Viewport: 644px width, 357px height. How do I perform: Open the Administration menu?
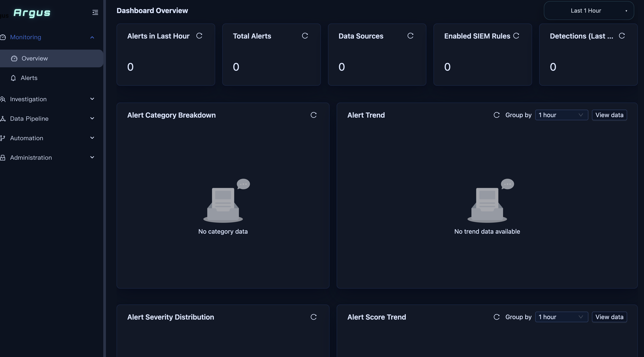(x=51, y=158)
